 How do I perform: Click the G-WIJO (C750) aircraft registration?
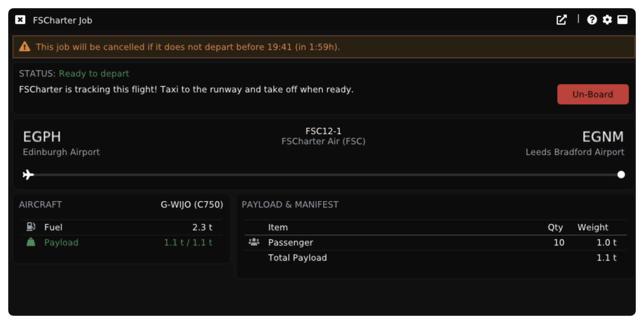pos(192,204)
